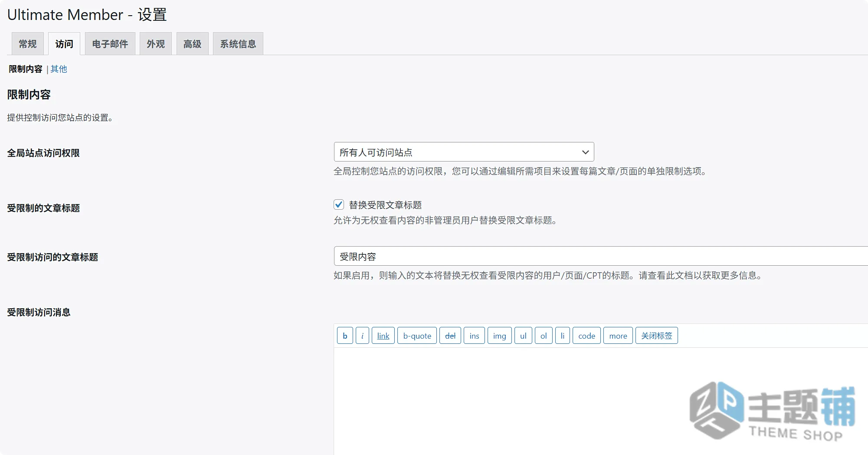Open the 系统信息 tab

[x=238, y=44]
